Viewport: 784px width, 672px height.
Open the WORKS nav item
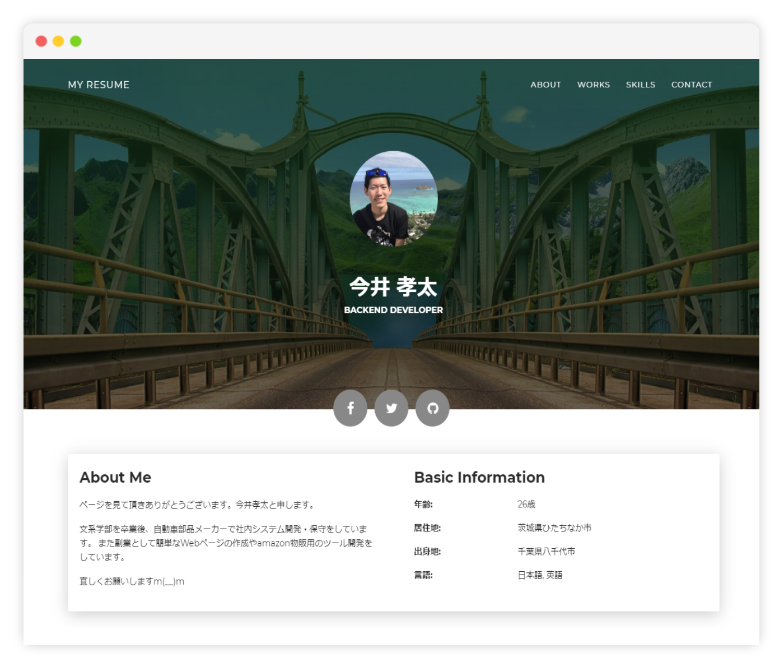[593, 85]
